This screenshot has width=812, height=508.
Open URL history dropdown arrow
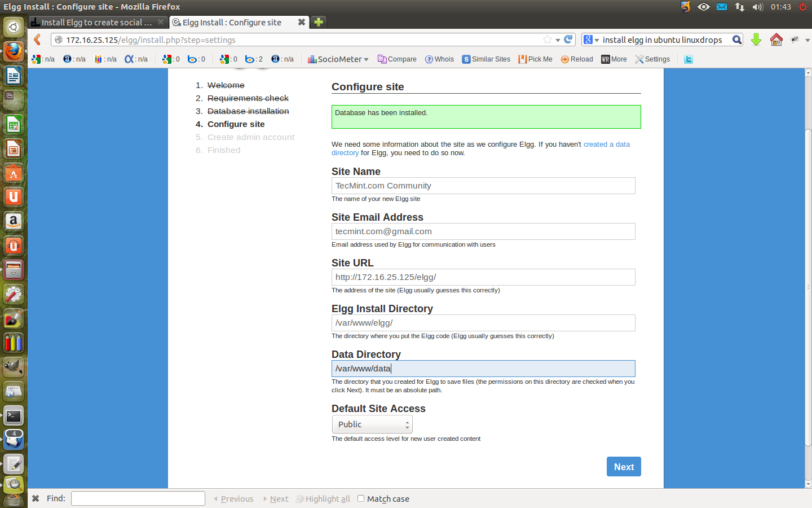click(558, 40)
